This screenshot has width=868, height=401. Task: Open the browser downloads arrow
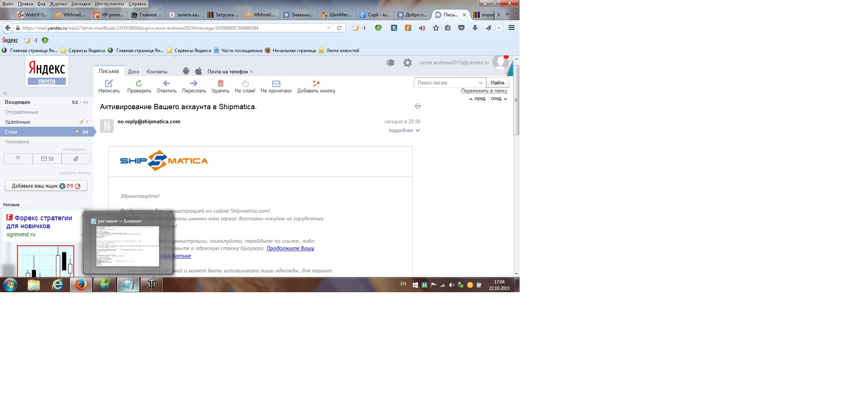click(475, 28)
